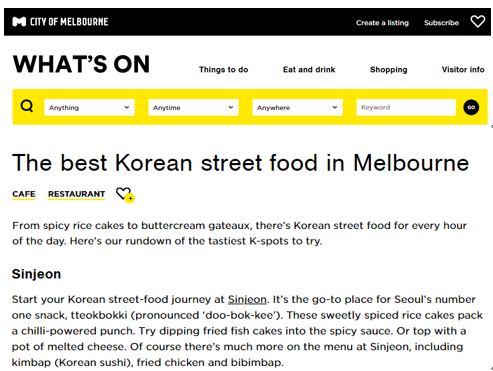Click the Create a listing link
Image resolution: width=493 pixels, height=371 pixels.
point(382,23)
